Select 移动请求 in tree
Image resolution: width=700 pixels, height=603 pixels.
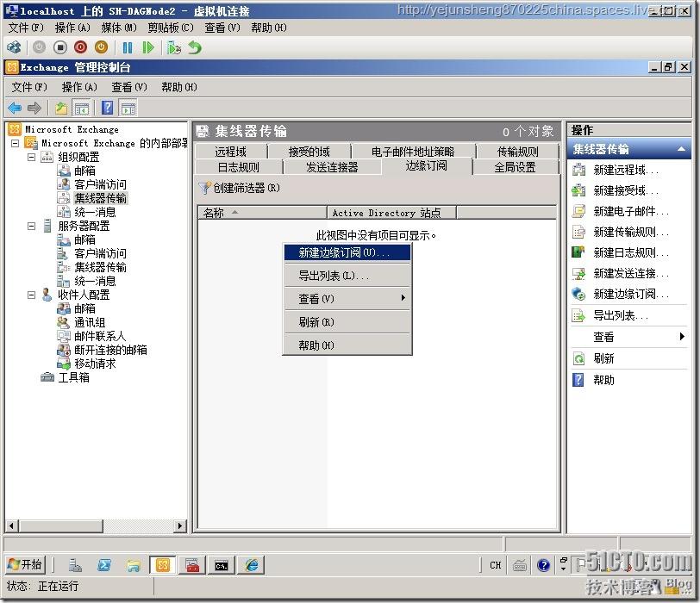pos(95,364)
